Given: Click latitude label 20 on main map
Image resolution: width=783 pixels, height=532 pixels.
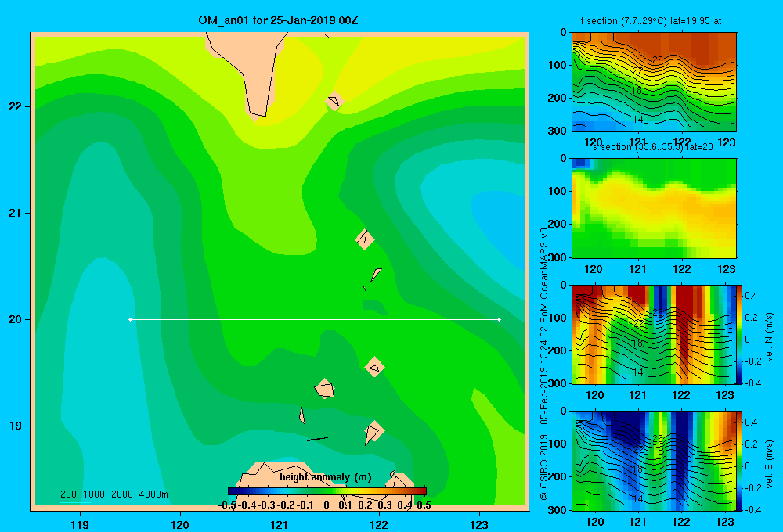Looking at the screenshot, I should 16,319.
